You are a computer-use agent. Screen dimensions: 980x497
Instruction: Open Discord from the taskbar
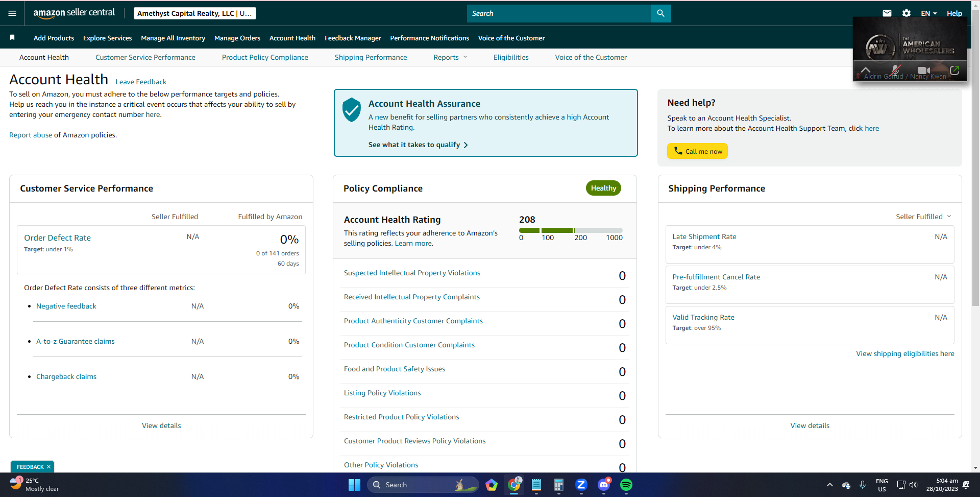click(604, 485)
